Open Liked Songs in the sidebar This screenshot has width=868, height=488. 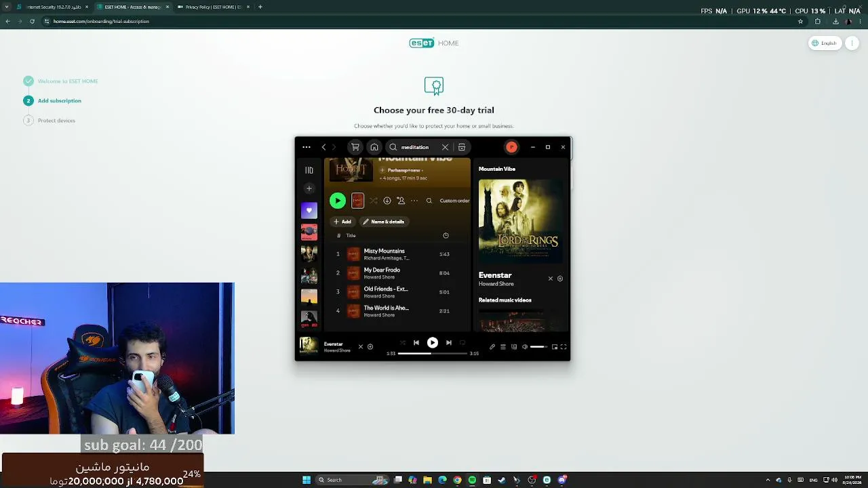[309, 210]
